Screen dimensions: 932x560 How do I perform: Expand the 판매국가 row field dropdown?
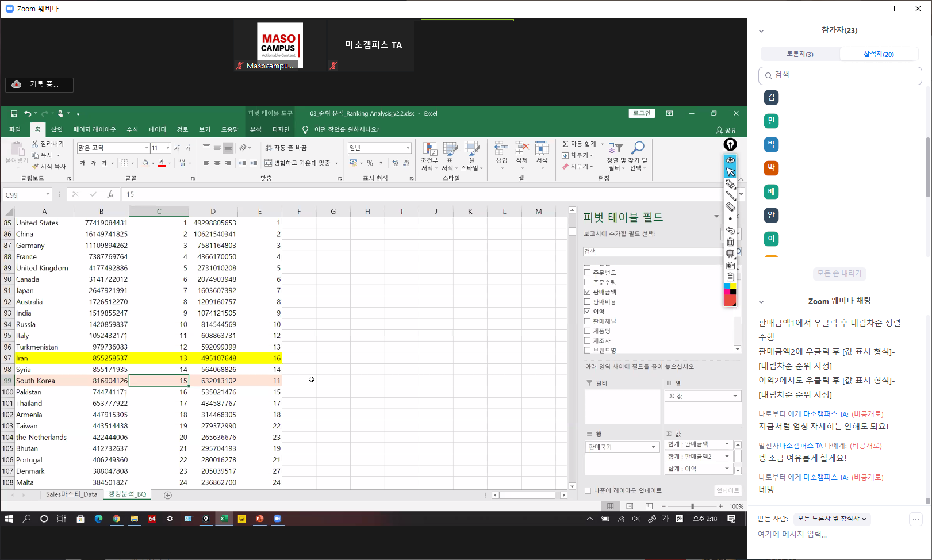[653, 447]
